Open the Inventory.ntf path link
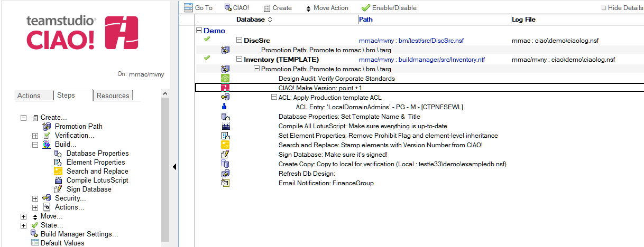Screen dimensions: 644x247 [422, 59]
